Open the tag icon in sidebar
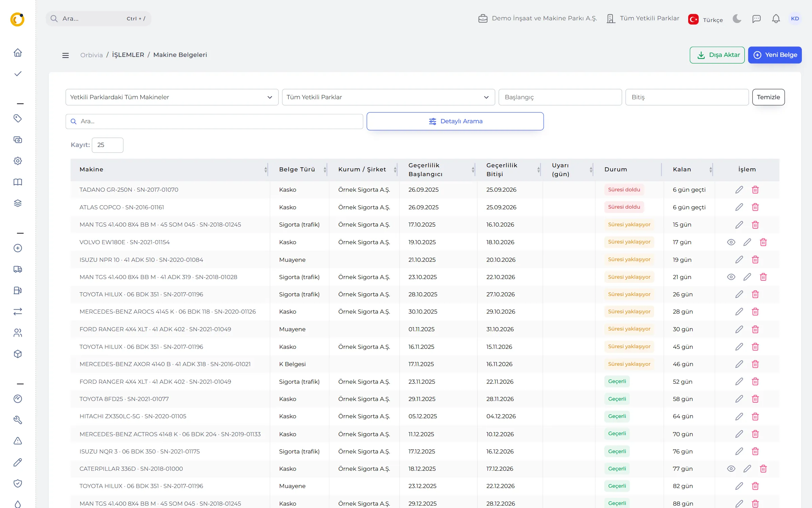The height and width of the screenshot is (508, 812). (x=18, y=118)
